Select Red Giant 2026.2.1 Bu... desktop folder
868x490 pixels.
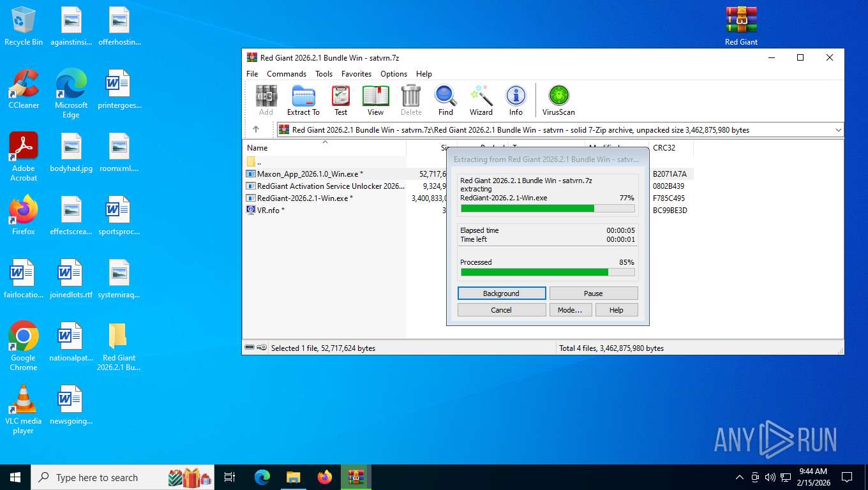point(119,346)
